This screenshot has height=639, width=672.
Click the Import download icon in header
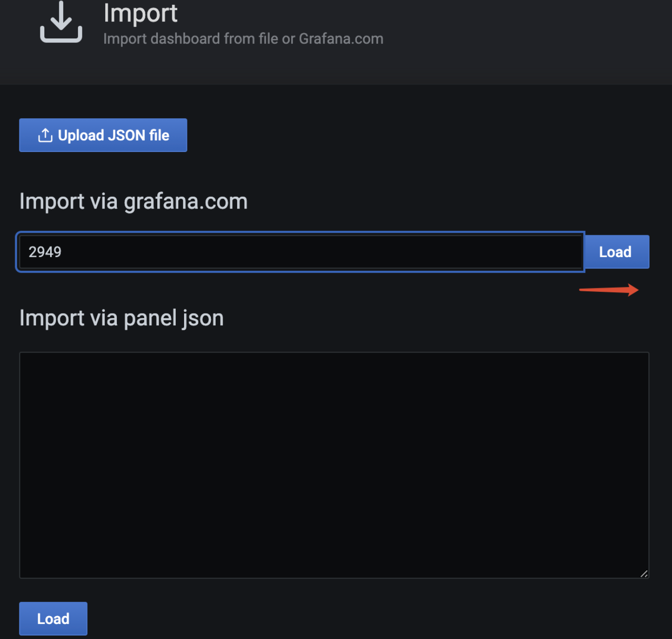pyautogui.click(x=61, y=22)
